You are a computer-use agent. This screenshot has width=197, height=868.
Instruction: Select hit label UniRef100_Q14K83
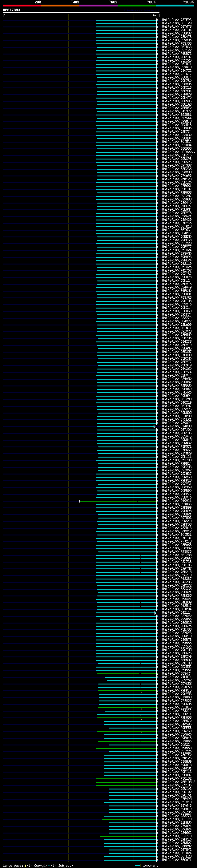point(177,426)
